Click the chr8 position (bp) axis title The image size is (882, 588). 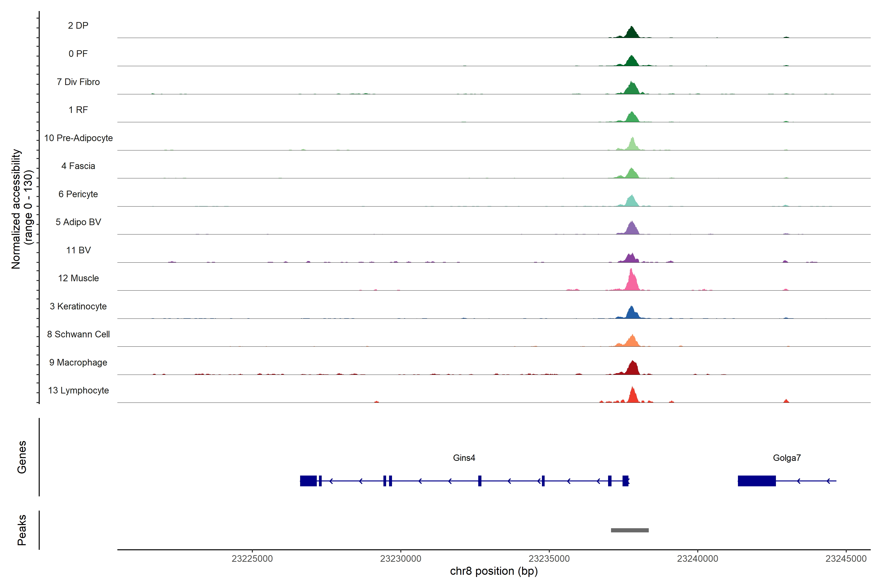click(493, 571)
